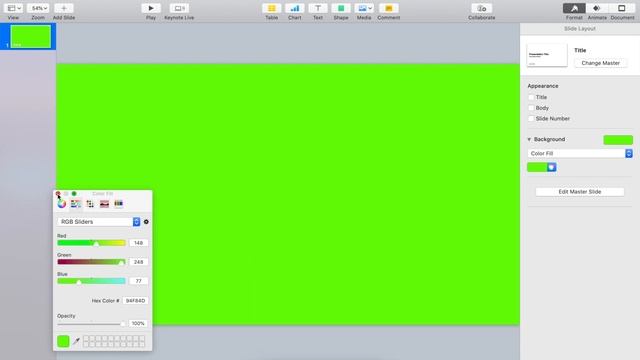Click the Add Slide button
This screenshot has height=360, width=640.
(64, 8)
